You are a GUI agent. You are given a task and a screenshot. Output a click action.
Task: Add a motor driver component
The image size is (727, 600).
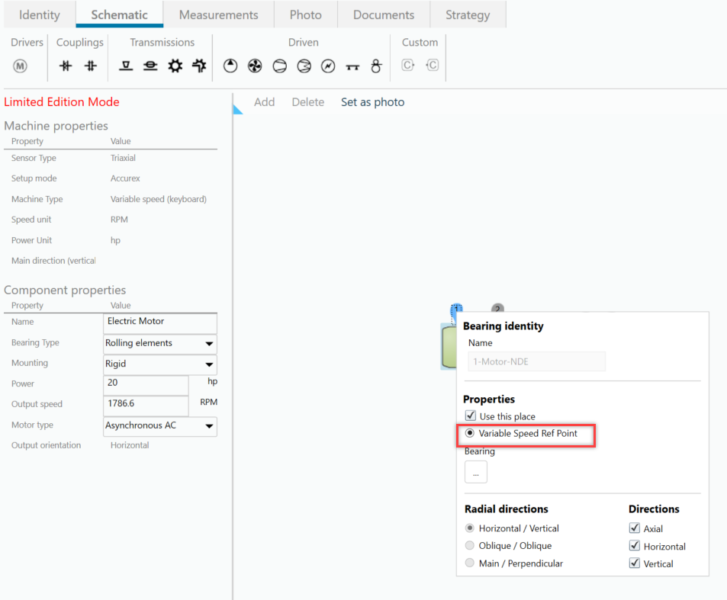click(19, 66)
